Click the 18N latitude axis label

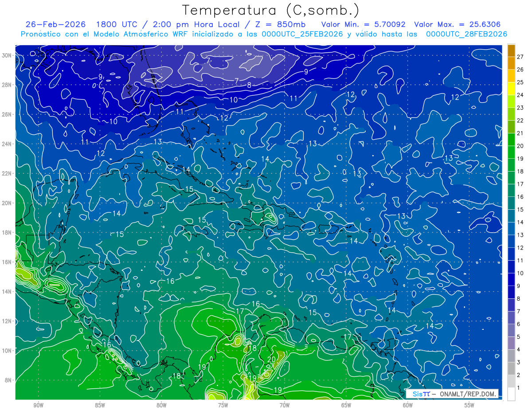point(8,232)
